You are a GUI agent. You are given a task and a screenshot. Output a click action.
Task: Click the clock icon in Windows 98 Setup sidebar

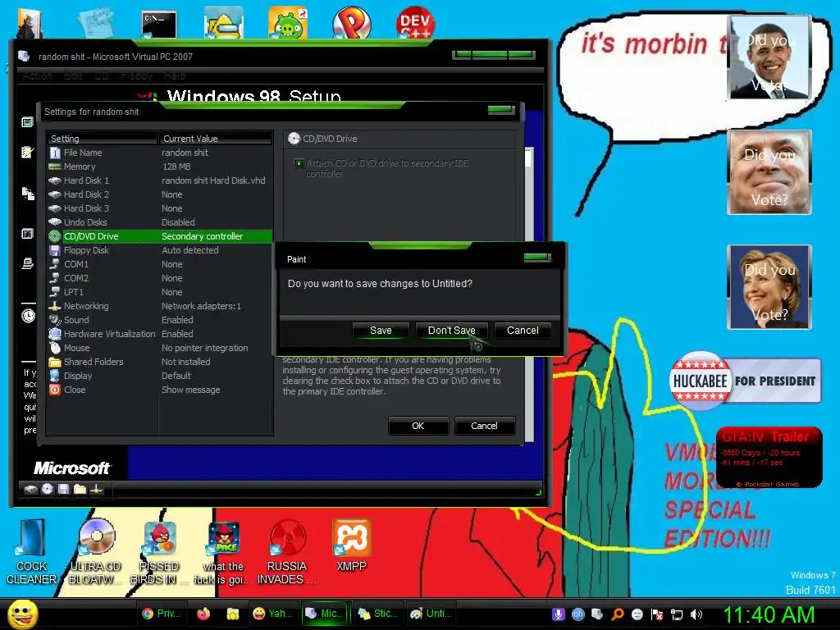coord(29,316)
